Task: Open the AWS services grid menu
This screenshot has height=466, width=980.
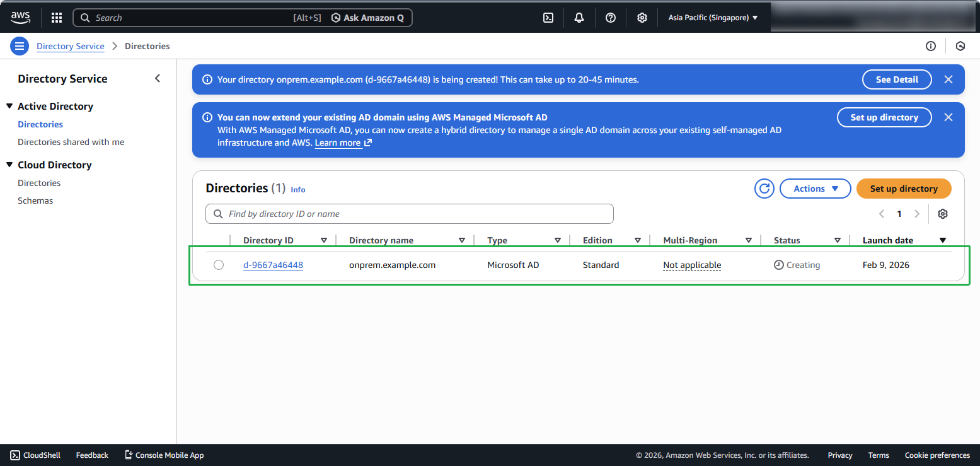Action: click(x=57, y=18)
